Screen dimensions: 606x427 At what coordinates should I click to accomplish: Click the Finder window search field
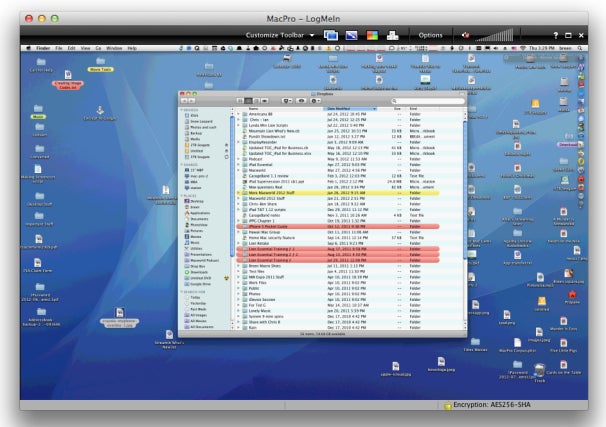click(x=428, y=101)
